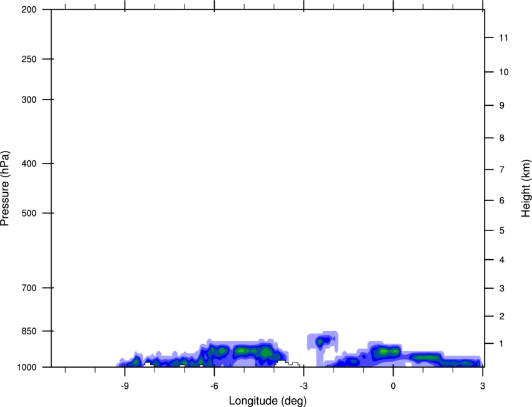Pick the 2 km height label
532x407 pixels.
tap(502, 316)
